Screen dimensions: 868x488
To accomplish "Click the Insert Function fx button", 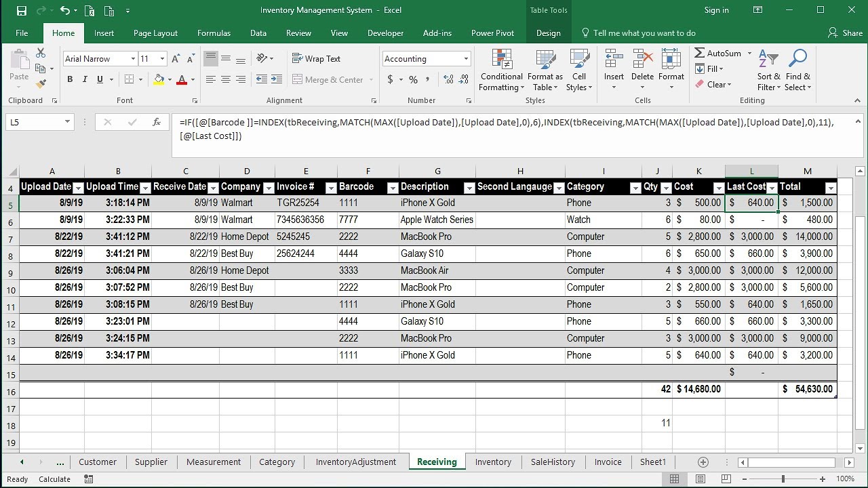I will 156,122.
